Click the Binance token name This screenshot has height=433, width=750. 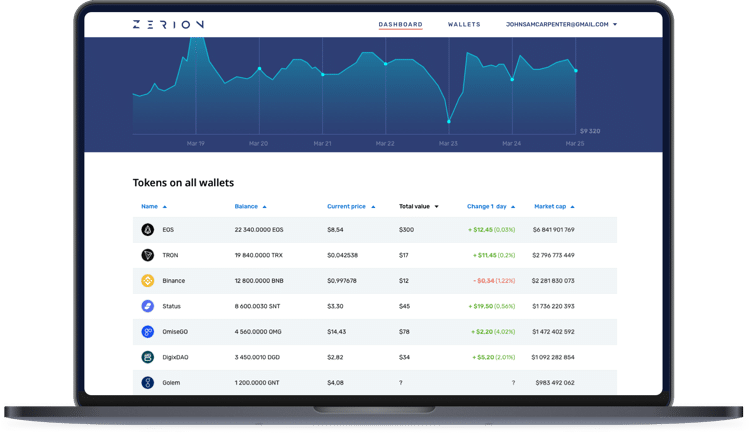[x=174, y=281]
